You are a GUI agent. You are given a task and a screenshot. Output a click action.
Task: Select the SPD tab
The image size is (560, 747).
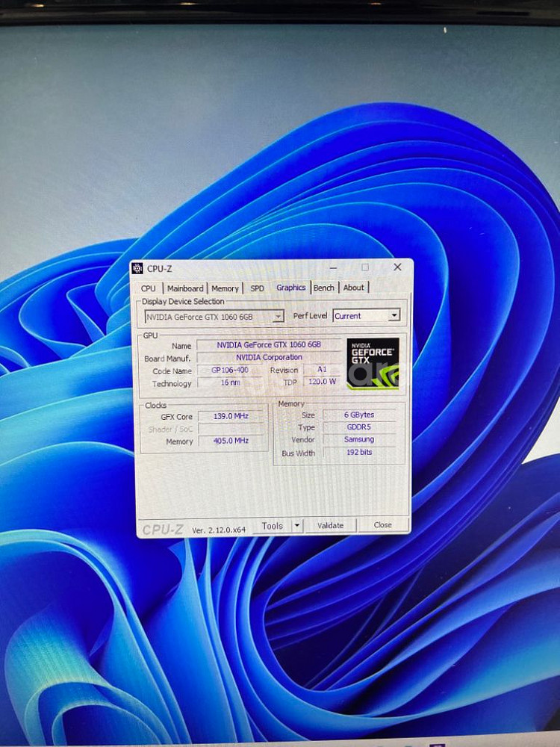pyautogui.click(x=257, y=288)
